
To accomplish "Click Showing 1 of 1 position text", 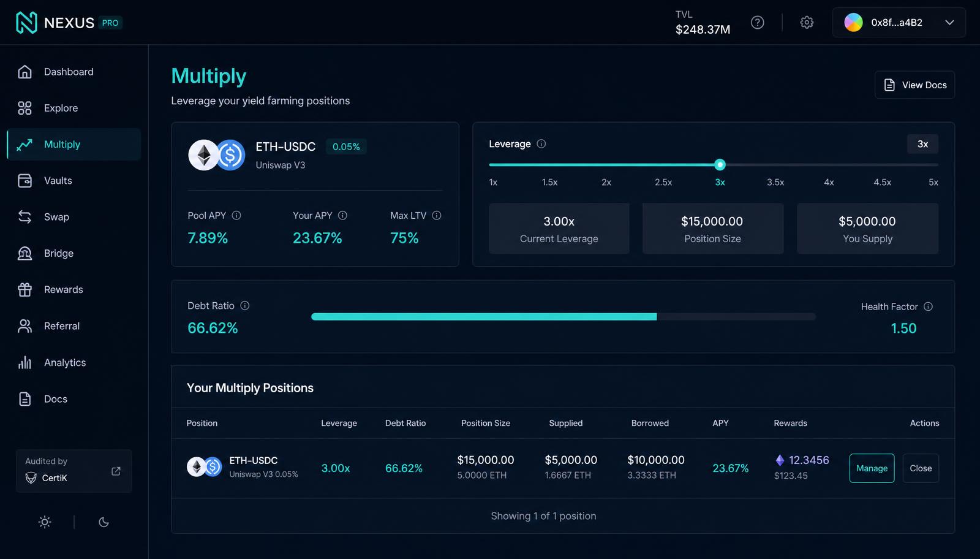I will pos(543,516).
